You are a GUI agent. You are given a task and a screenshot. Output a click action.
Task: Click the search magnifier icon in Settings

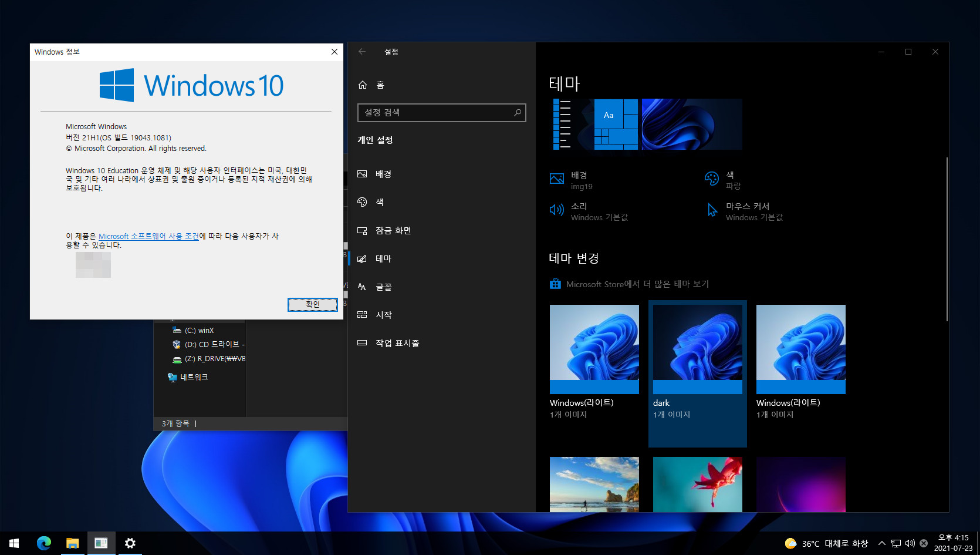click(518, 112)
